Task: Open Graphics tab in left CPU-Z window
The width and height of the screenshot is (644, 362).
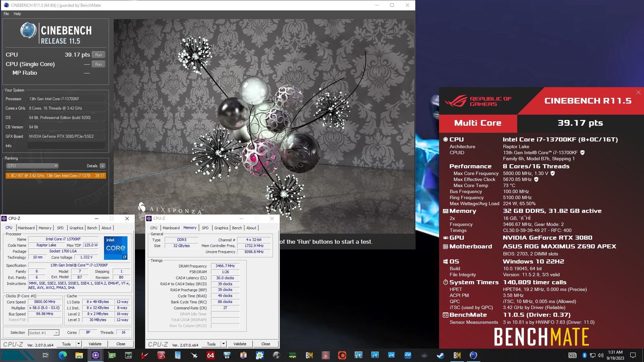Action: pyautogui.click(x=76, y=228)
